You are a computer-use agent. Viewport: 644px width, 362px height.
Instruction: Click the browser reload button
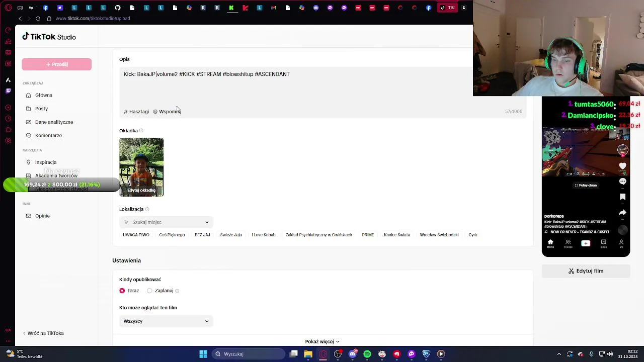coord(38,19)
